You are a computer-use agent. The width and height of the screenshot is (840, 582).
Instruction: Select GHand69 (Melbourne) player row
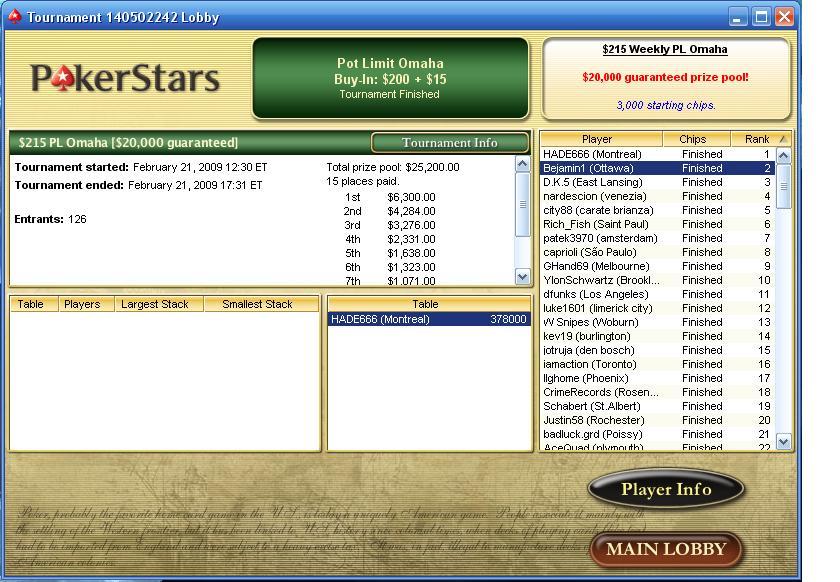(657, 266)
